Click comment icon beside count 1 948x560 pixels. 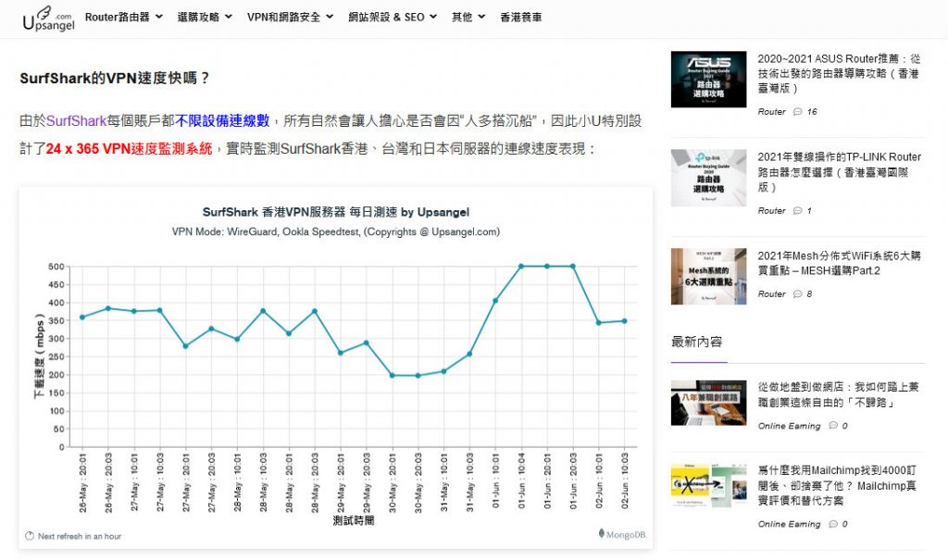pos(797,211)
